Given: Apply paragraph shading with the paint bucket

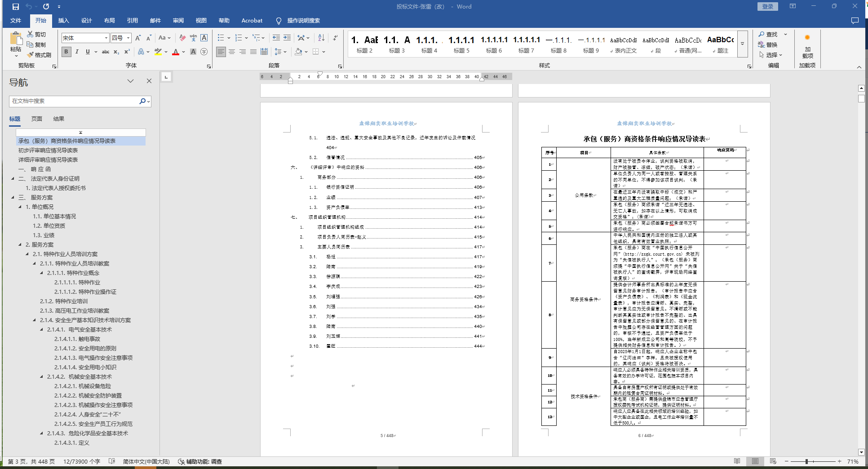Looking at the screenshot, I should point(298,52).
